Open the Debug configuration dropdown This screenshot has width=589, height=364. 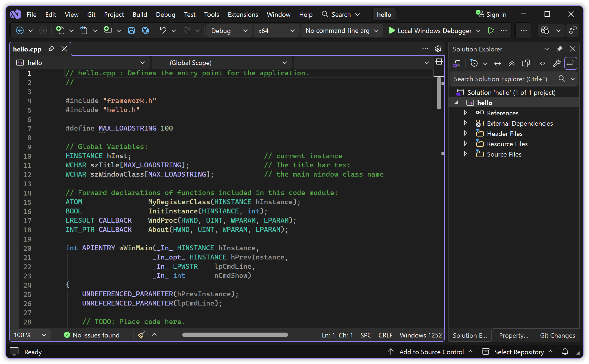point(229,31)
